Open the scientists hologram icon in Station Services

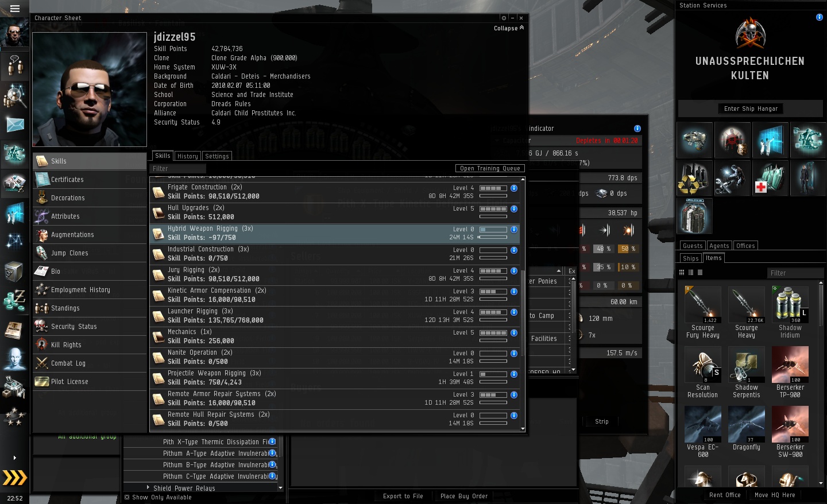(x=770, y=140)
